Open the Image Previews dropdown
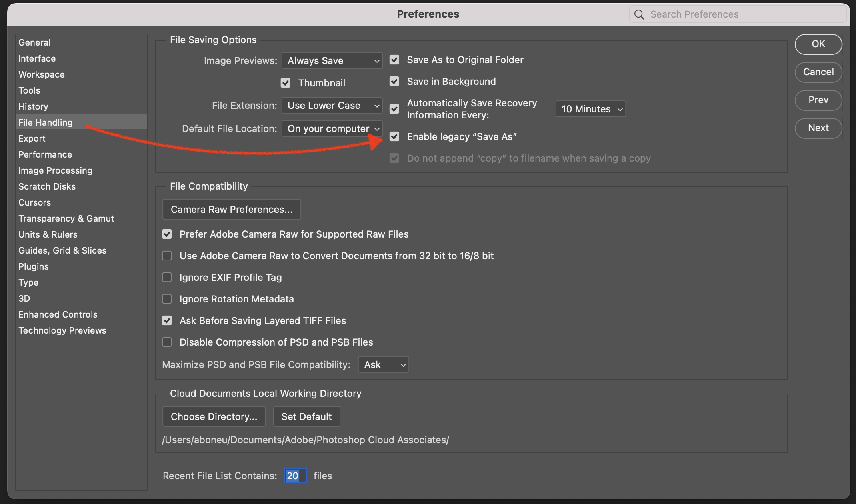This screenshot has height=504, width=856. pos(332,61)
